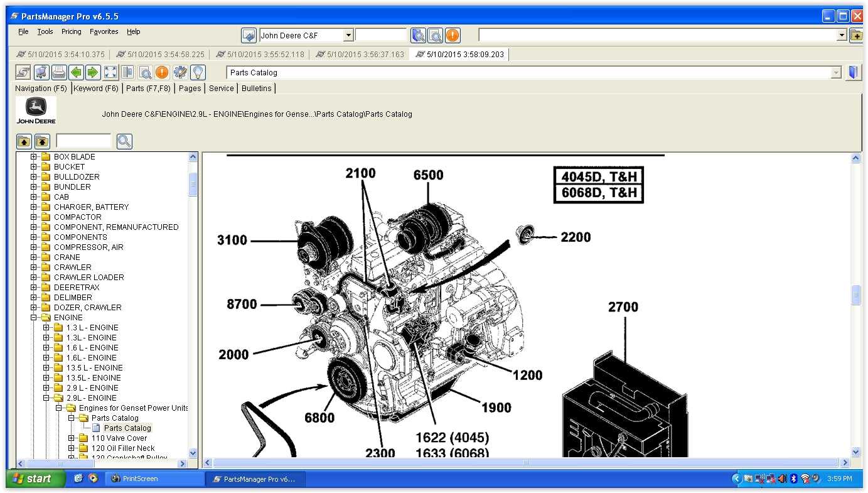Image resolution: width=868 pixels, height=493 pixels.
Task: Open the Windows Start menu
Action: 35,479
